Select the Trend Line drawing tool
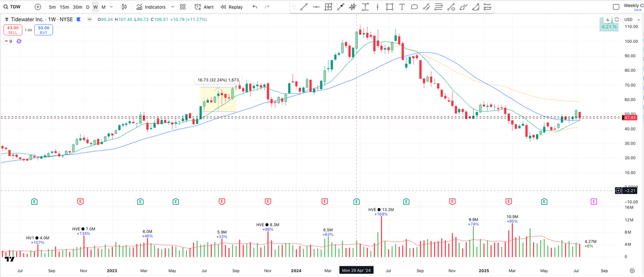 pyautogui.click(x=304, y=7)
